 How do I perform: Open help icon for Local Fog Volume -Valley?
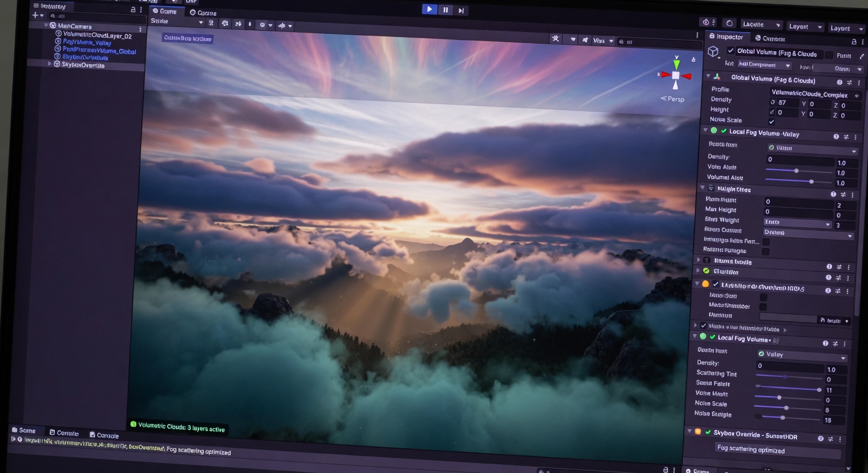[x=837, y=137]
